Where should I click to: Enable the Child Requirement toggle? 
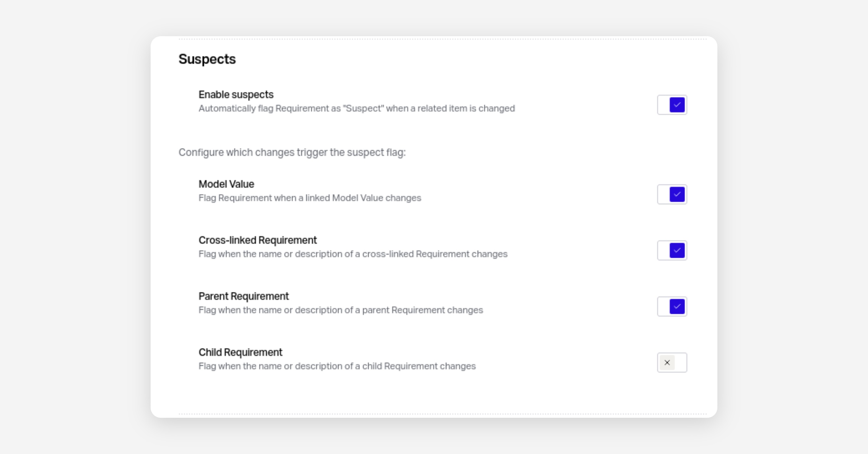tap(672, 362)
